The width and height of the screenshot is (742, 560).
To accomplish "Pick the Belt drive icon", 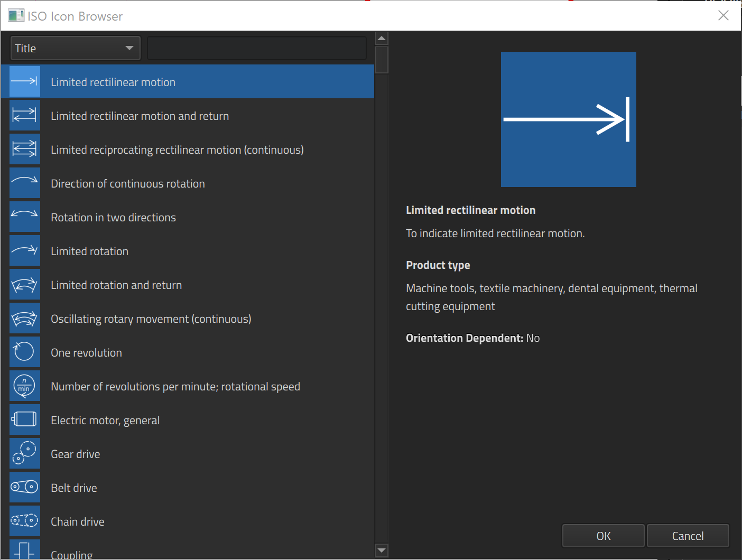I will [x=25, y=488].
